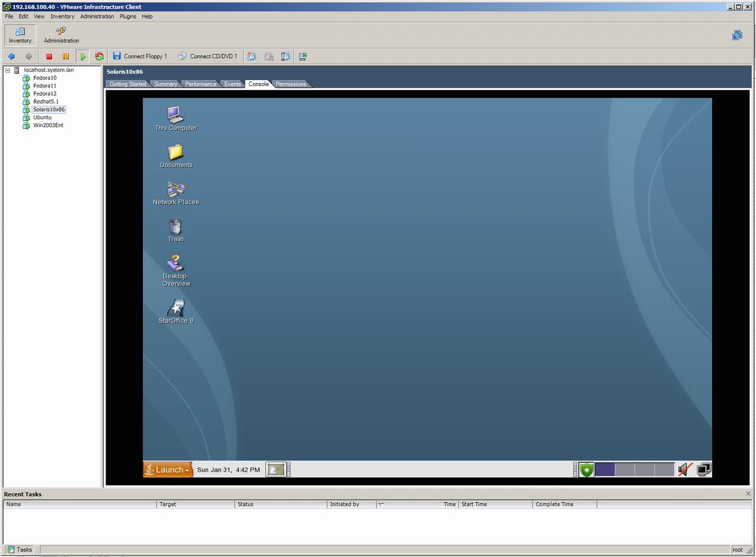Image resolution: width=756 pixels, height=557 pixels.
Task: Sort Recent Tasks by Target column
Action: (196, 504)
